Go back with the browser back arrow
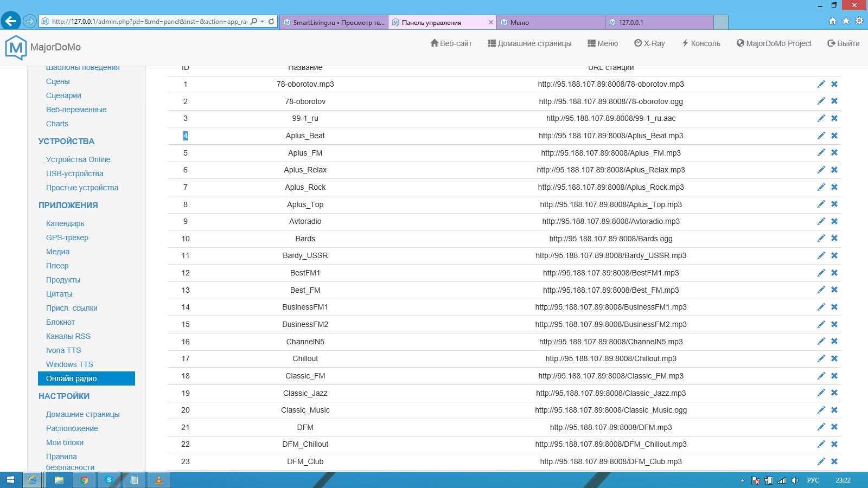The width and height of the screenshot is (868, 488). coord(10,21)
